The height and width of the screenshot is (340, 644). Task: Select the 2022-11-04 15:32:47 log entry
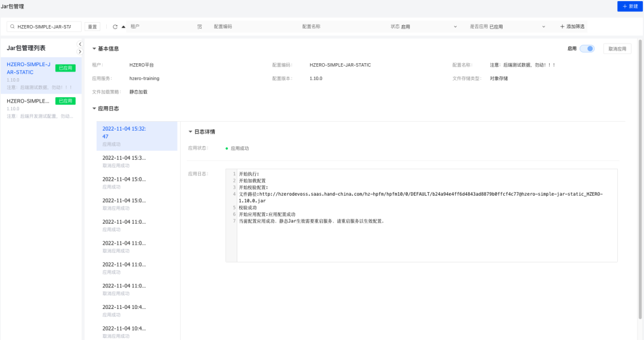pos(124,132)
